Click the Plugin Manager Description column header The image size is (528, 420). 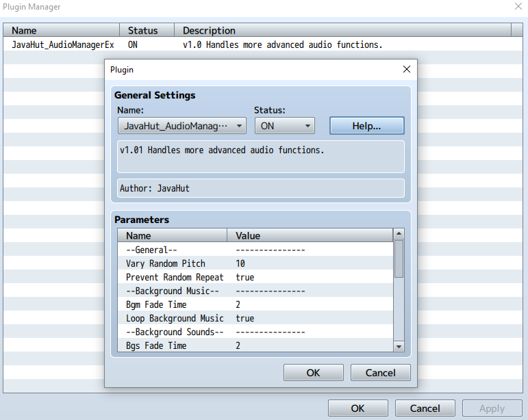342,30
